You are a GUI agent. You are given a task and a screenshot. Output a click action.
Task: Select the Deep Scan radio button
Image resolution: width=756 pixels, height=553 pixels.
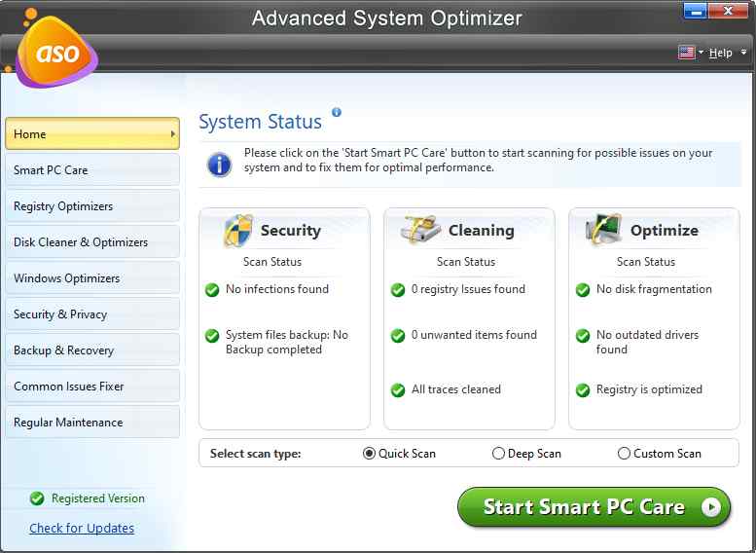(x=498, y=454)
